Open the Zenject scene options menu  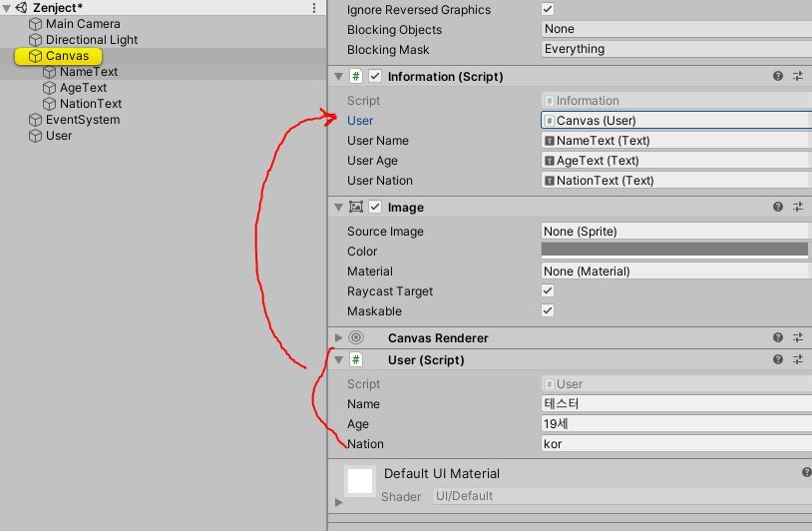coord(314,8)
